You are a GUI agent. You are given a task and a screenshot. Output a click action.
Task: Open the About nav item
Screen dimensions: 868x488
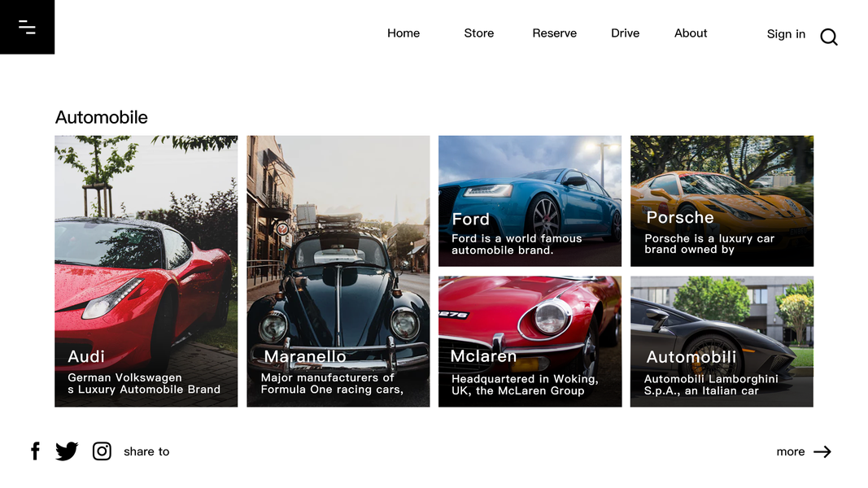[x=691, y=33]
